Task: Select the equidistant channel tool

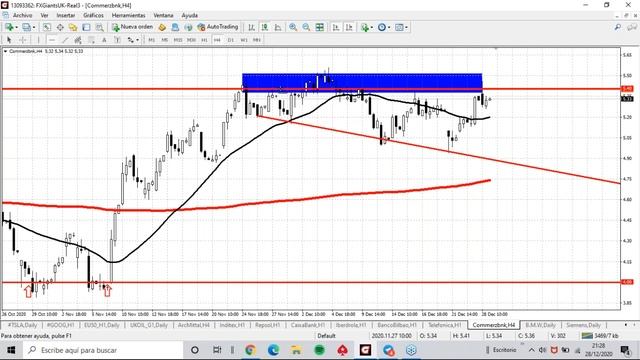Action: pyautogui.click(x=78, y=40)
